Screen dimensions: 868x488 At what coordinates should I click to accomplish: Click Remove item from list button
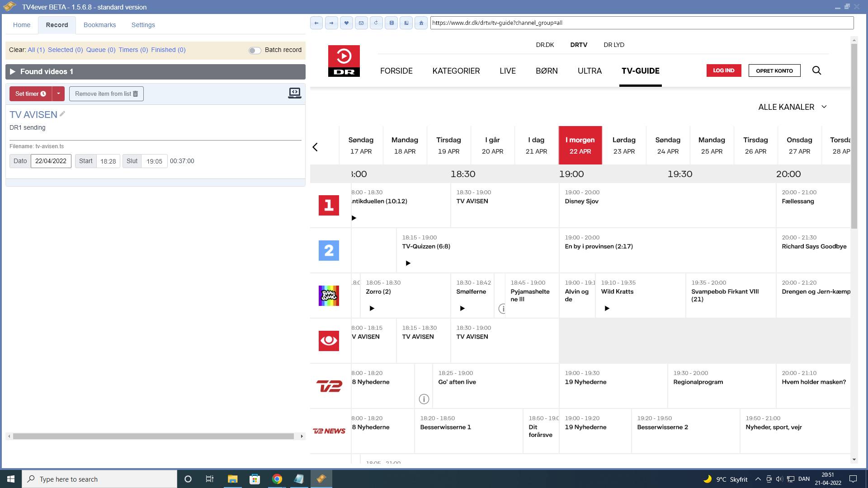(106, 94)
